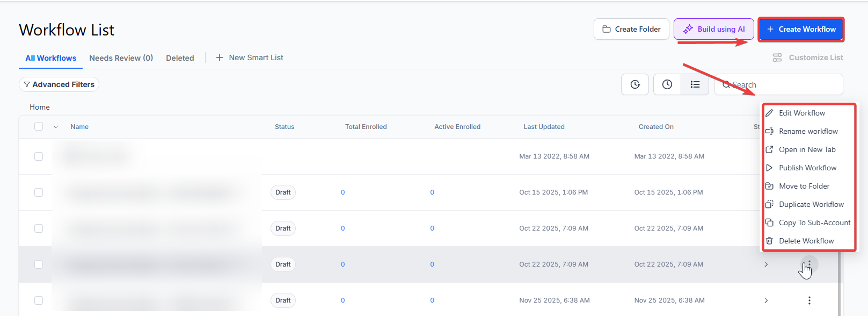Click the Duplicate Workflow icon
868x316 pixels.
tap(769, 204)
